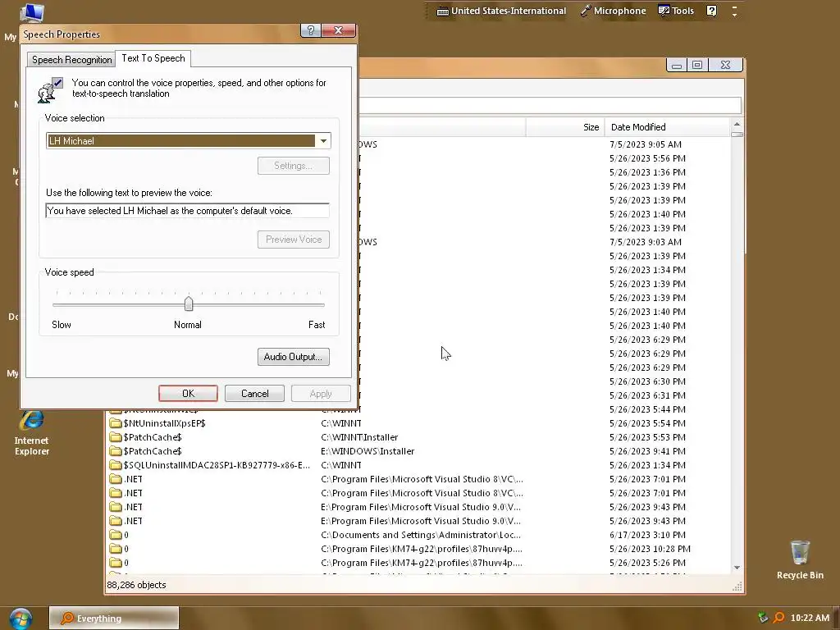Screen dimensions: 840x630
Task: Click the date 7/5/2023 9:05 AM
Action: pos(646,144)
